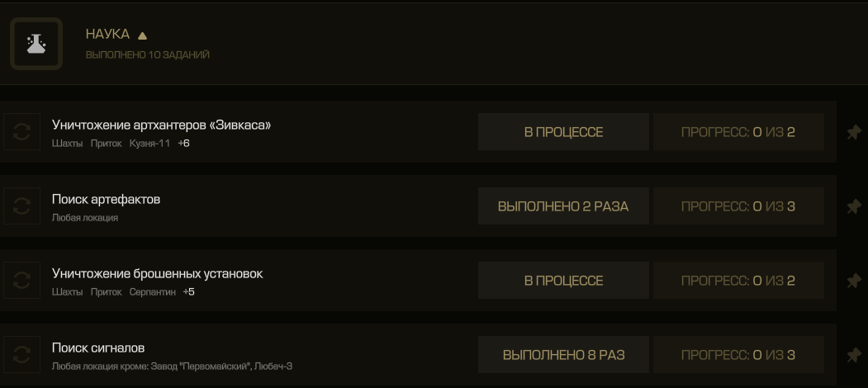Click ВЫПОЛНЕНО 8 РАЗ status button

coord(563,354)
